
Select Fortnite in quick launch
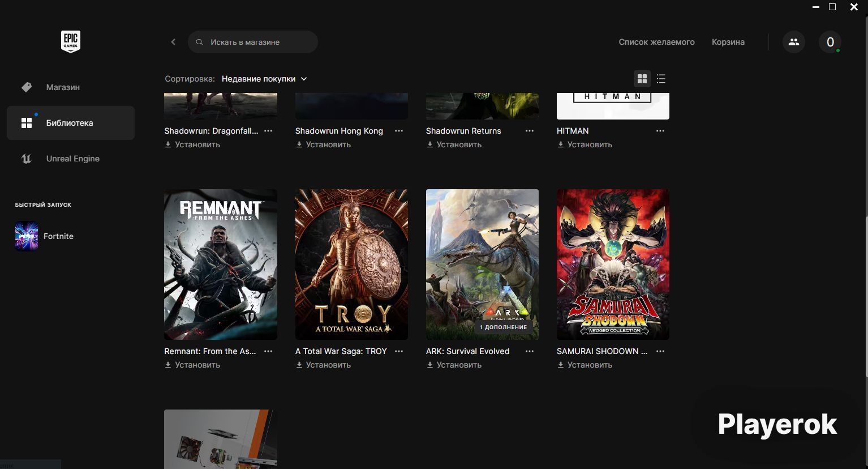point(58,236)
